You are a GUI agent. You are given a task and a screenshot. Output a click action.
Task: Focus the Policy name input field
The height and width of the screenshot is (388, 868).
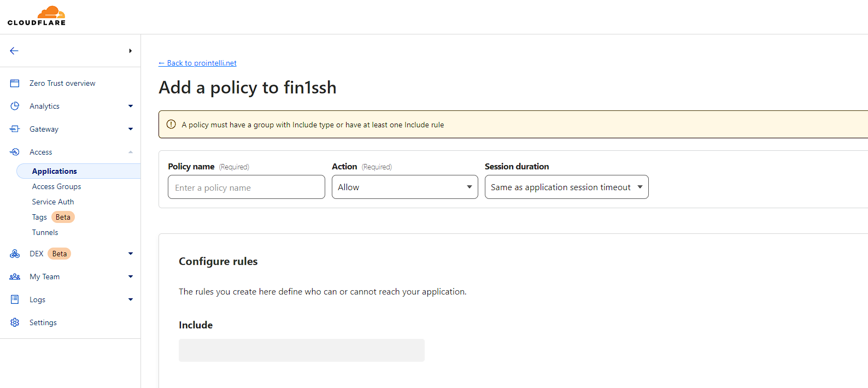coord(246,187)
